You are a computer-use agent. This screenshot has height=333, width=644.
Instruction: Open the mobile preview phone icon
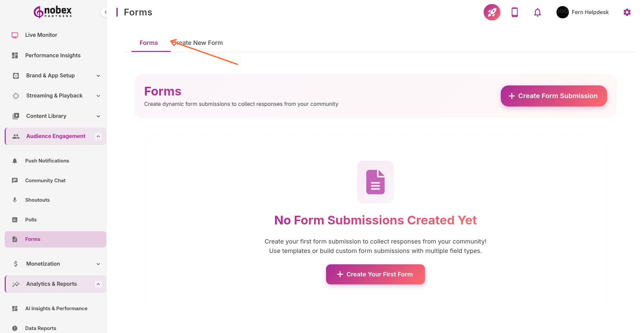514,12
